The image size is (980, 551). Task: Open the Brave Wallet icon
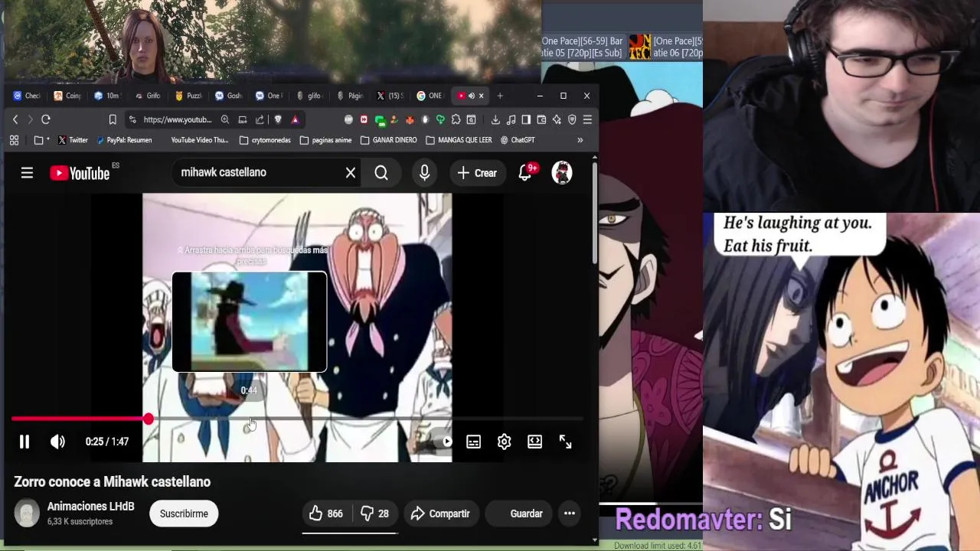541,119
